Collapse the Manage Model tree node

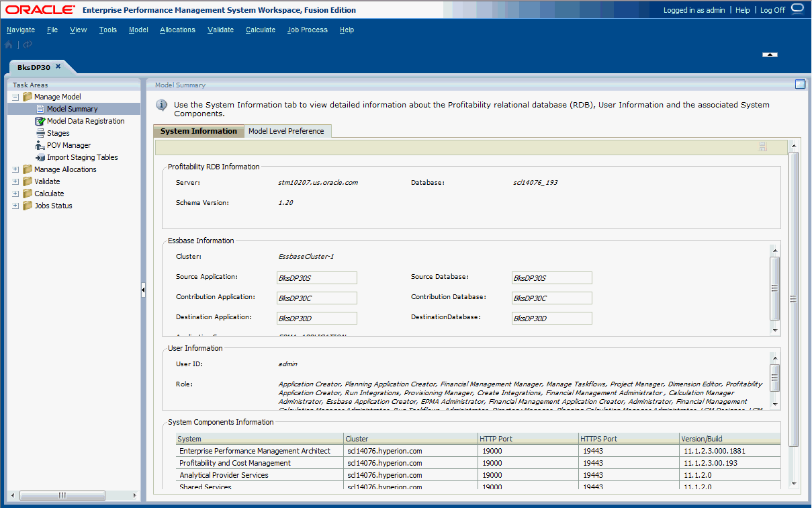(x=15, y=97)
